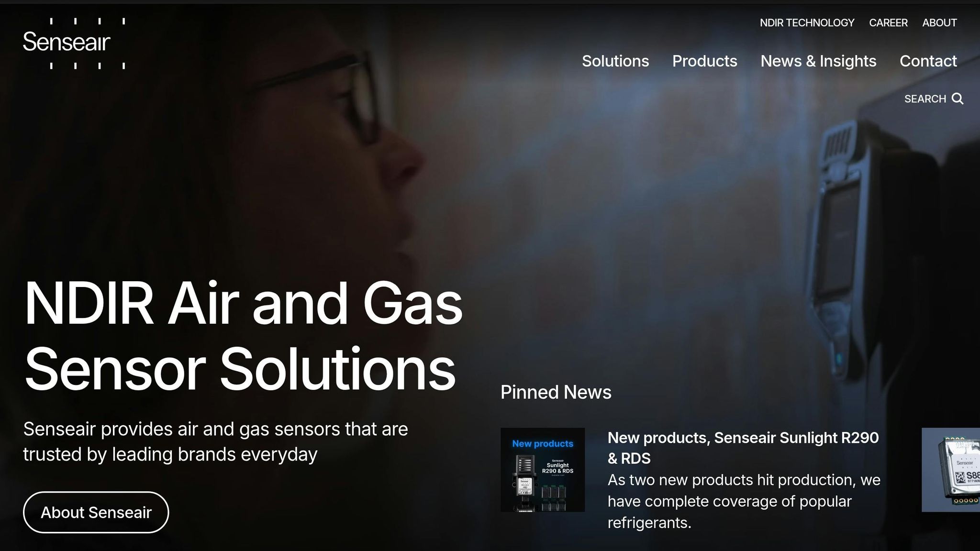Open the New products Sunlight R290 headline

tap(743, 448)
